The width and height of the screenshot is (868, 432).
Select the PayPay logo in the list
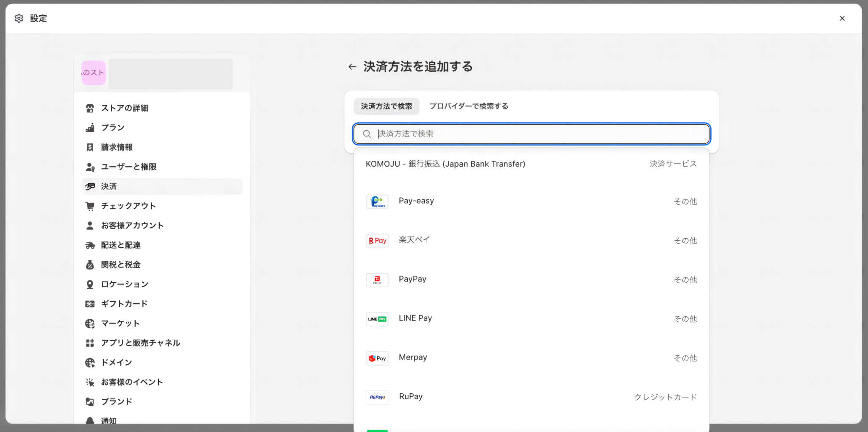tap(377, 280)
